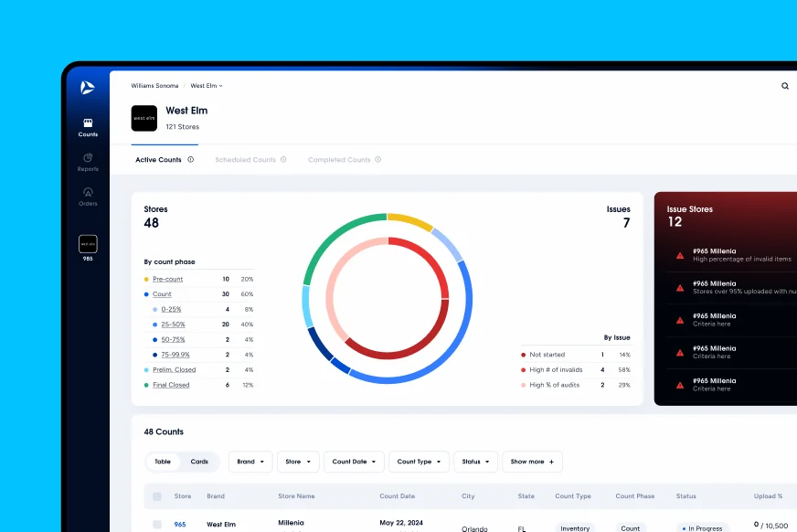Click info icon next to Completed Counts

378,160
